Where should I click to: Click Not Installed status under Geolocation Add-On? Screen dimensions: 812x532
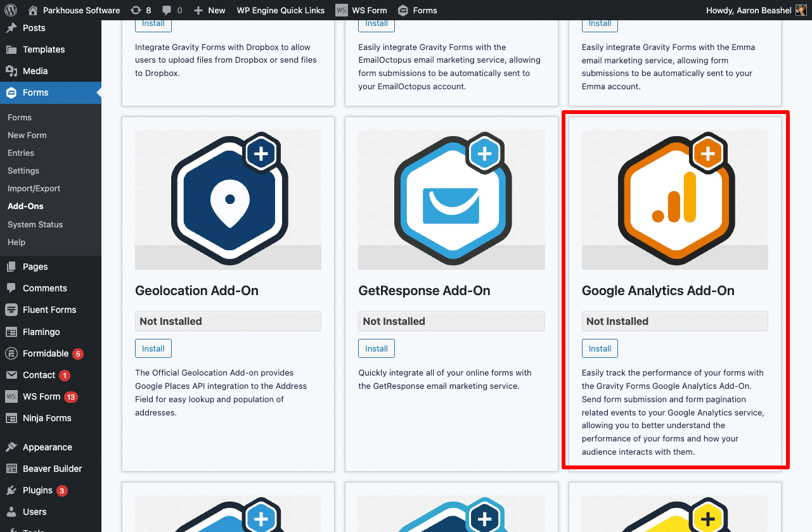point(228,321)
